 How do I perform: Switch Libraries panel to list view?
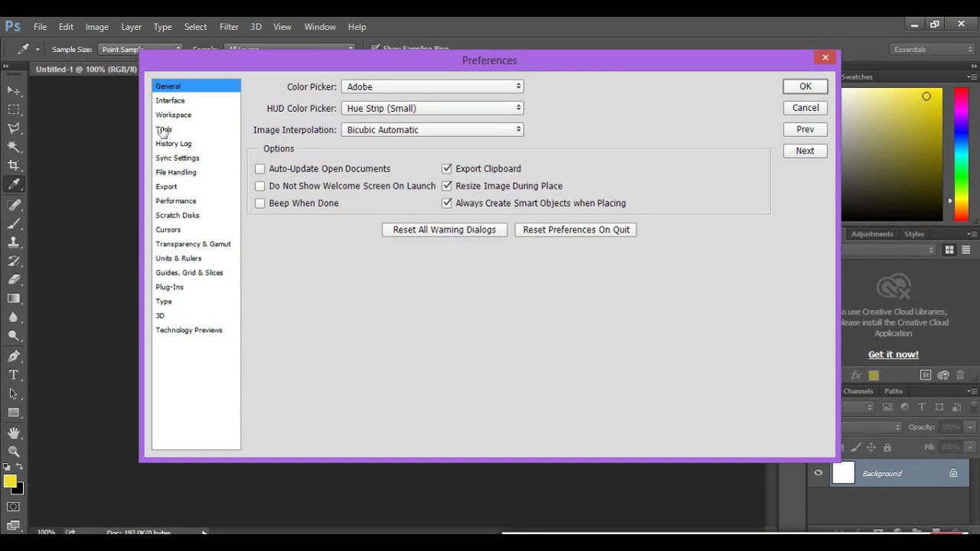(x=966, y=249)
